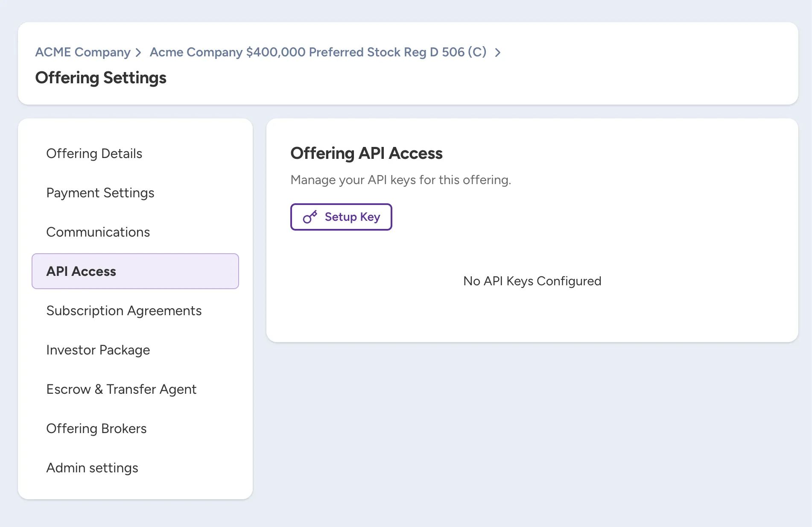Click the 'No API Keys Configured' message
This screenshot has width=812, height=527.
point(532,281)
